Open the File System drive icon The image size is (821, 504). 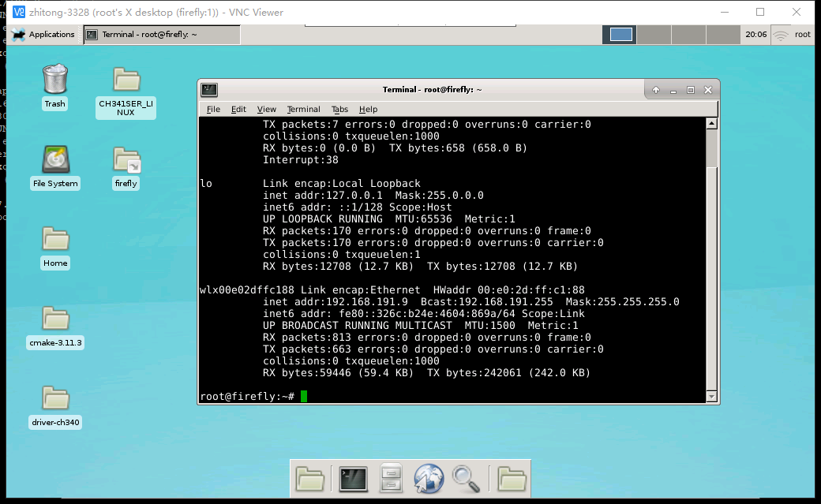[x=55, y=159]
